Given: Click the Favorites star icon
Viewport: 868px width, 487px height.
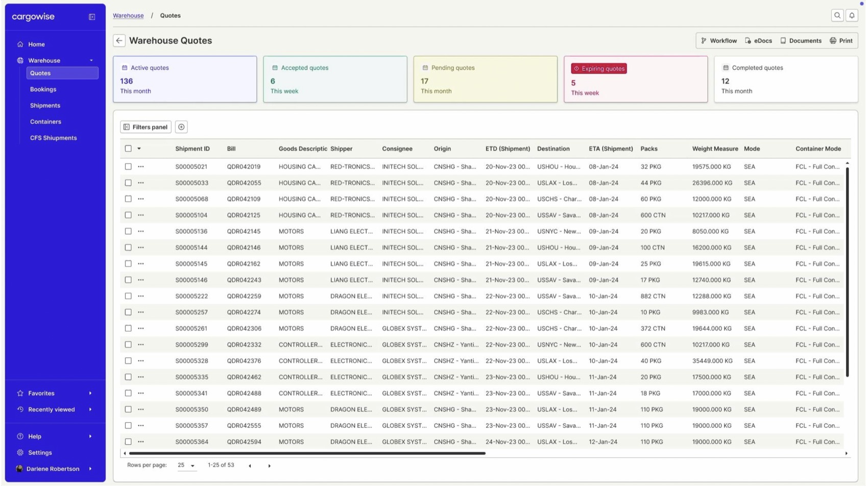Looking at the screenshot, I should pos(20,394).
